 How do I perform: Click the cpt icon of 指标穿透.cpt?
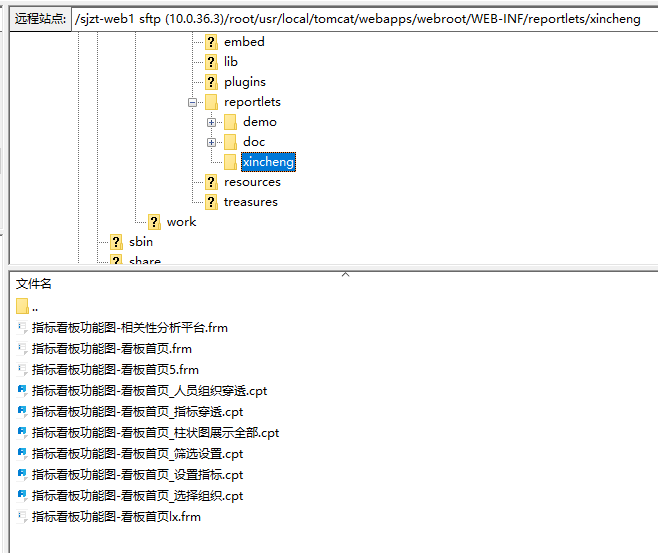(x=22, y=411)
